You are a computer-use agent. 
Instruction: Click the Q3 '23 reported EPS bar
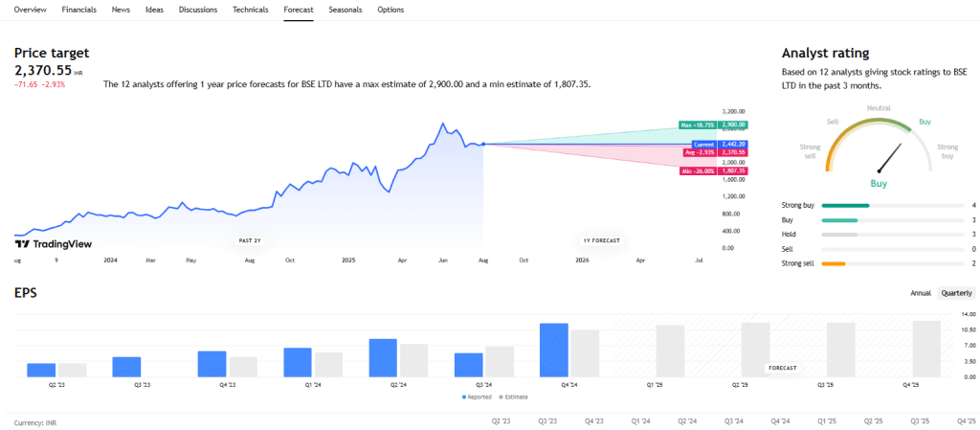click(127, 367)
